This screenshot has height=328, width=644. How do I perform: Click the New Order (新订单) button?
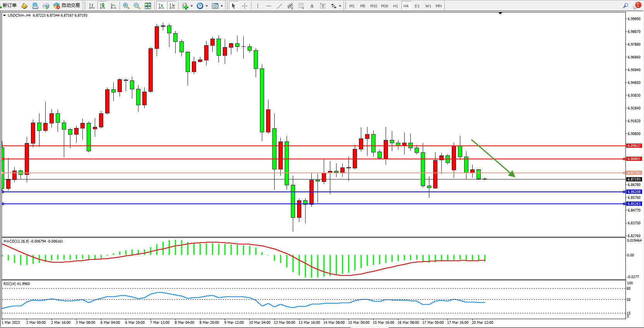coord(9,6)
